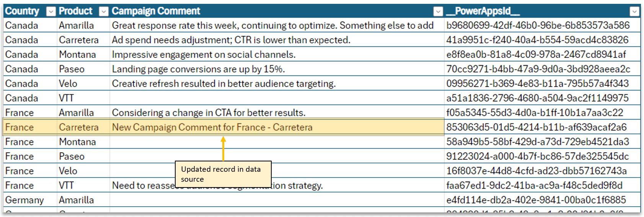Click the 'Considering a change in CTA' comment

click(x=209, y=113)
